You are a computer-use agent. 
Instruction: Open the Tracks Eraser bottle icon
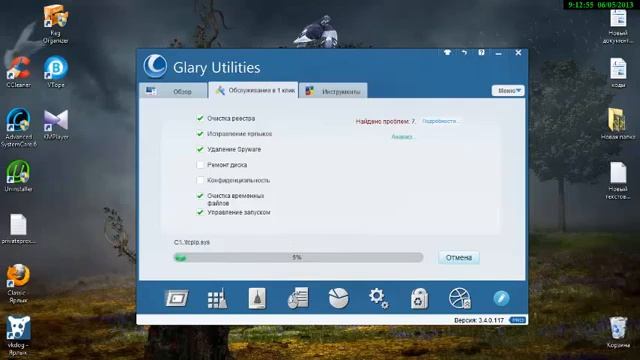coord(257,298)
